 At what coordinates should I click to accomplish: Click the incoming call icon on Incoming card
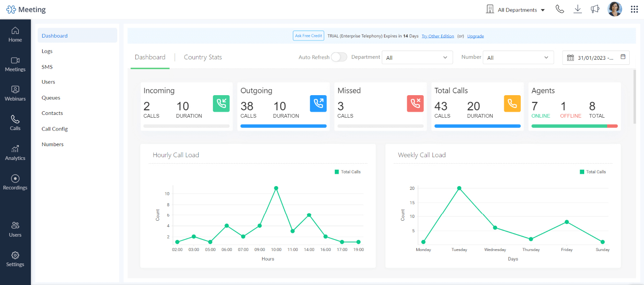(221, 103)
